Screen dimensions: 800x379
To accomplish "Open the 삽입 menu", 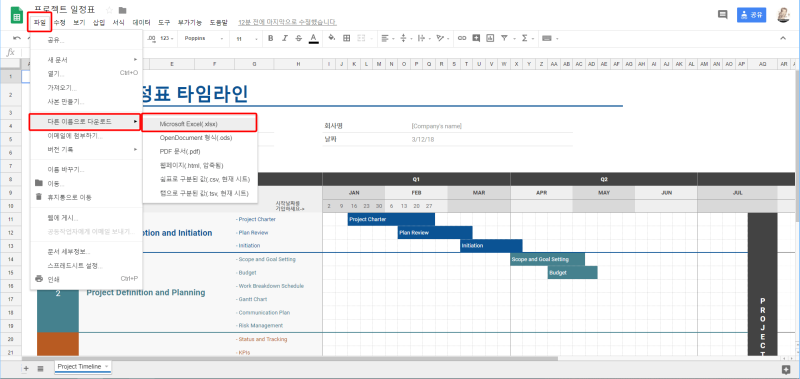I will click(x=99, y=22).
